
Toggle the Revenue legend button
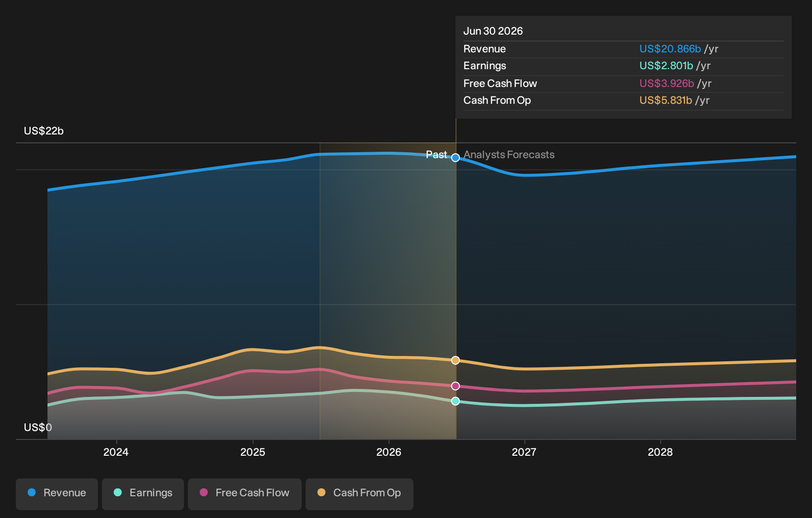point(57,494)
